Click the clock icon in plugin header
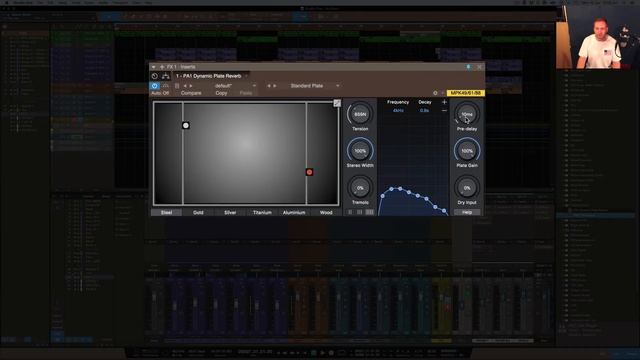The height and width of the screenshot is (360, 640). point(155,76)
